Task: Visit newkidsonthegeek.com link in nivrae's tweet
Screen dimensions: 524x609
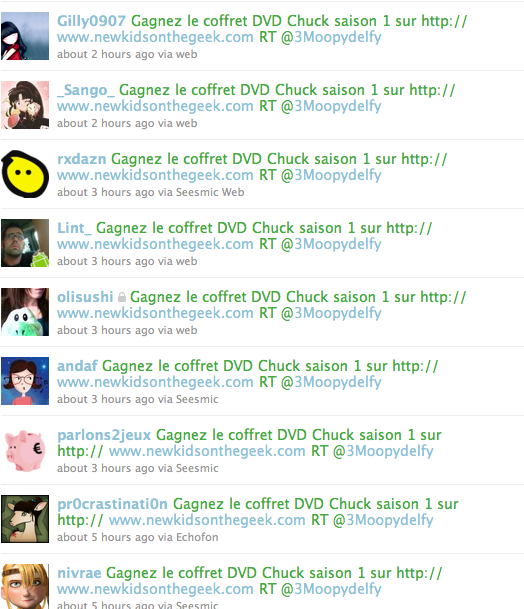Action: [x=155, y=589]
